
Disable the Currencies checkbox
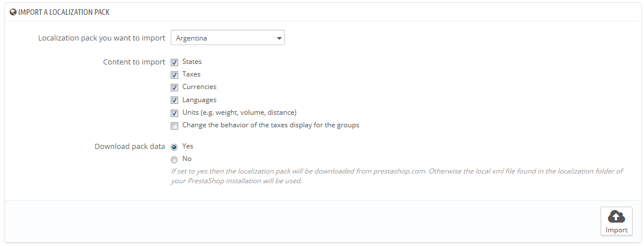[x=175, y=87]
